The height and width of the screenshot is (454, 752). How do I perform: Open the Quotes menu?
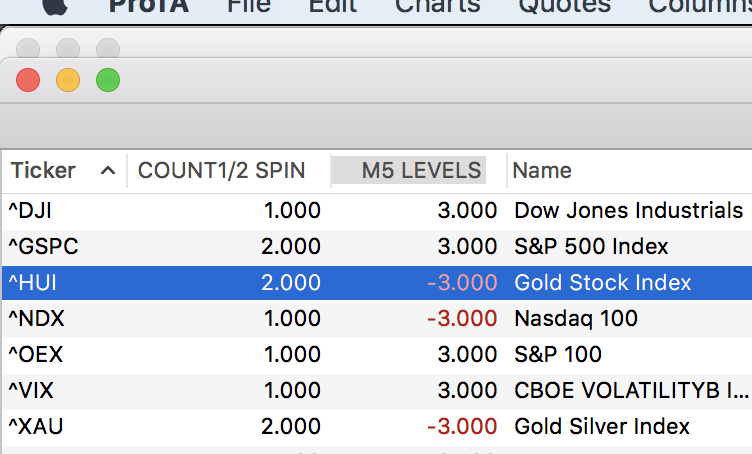tap(564, 5)
